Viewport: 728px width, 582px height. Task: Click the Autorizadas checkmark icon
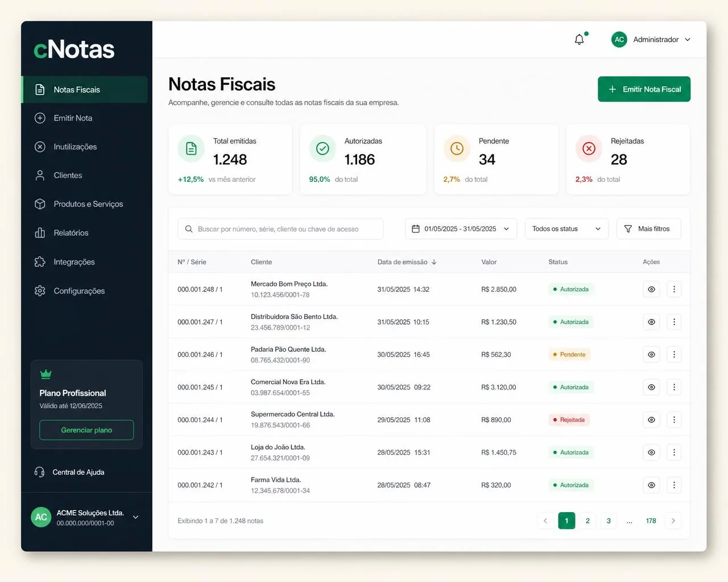pyautogui.click(x=322, y=149)
